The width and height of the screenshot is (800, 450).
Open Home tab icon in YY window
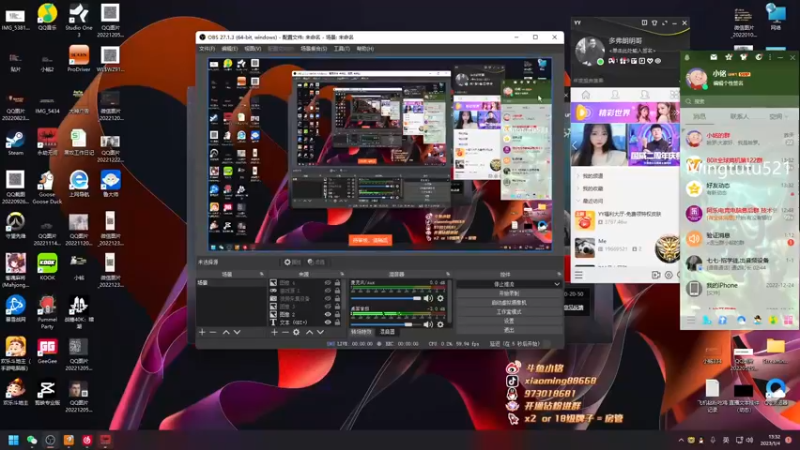click(586, 95)
